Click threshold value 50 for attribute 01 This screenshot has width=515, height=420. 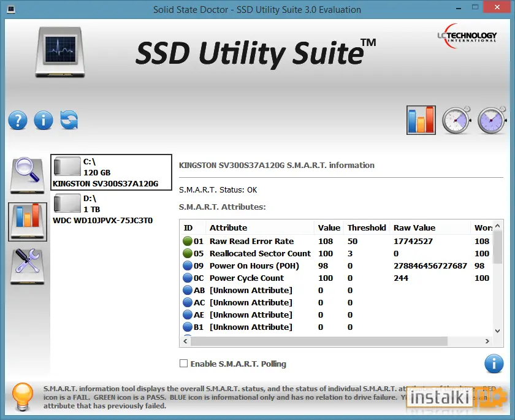pos(353,242)
